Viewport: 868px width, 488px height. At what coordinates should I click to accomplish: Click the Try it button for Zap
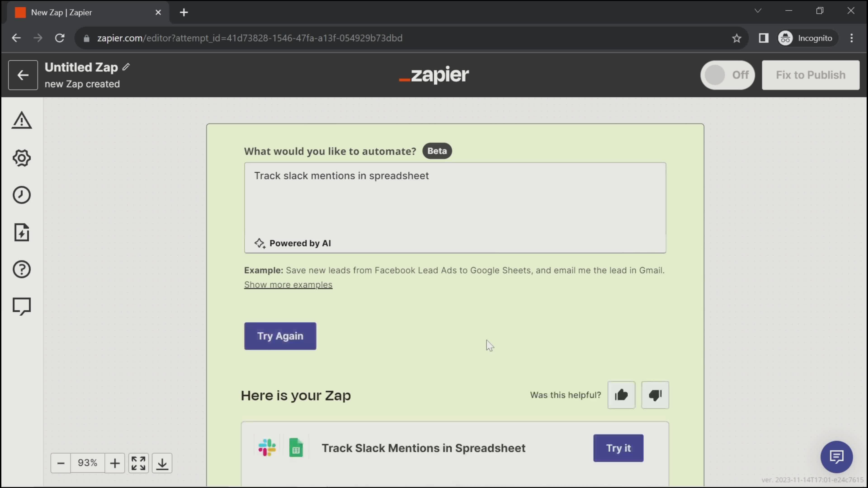(x=618, y=448)
